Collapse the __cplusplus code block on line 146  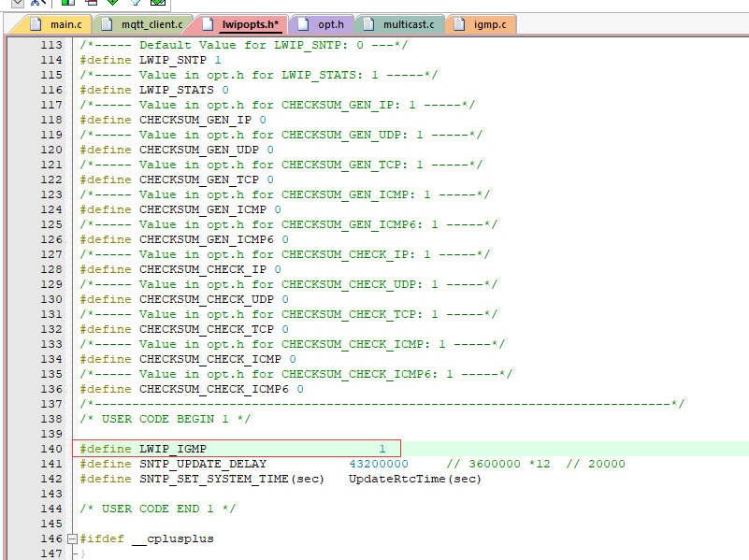pyautogui.click(x=72, y=538)
